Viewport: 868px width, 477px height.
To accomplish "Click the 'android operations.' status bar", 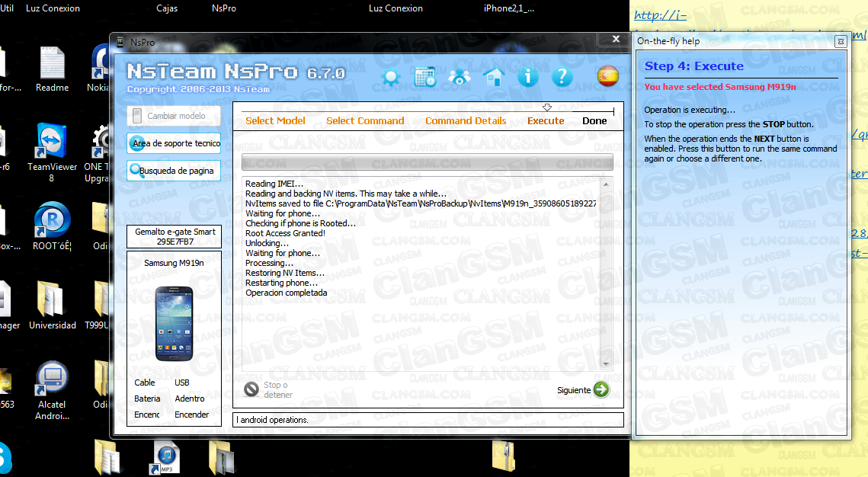I will click(x=428, y=419).
